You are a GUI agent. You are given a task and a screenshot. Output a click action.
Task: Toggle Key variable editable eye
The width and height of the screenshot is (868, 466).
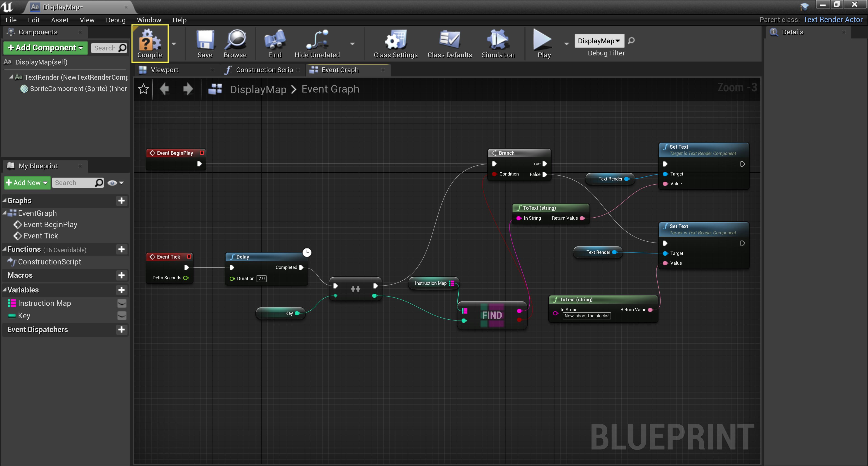coord(122,316)
